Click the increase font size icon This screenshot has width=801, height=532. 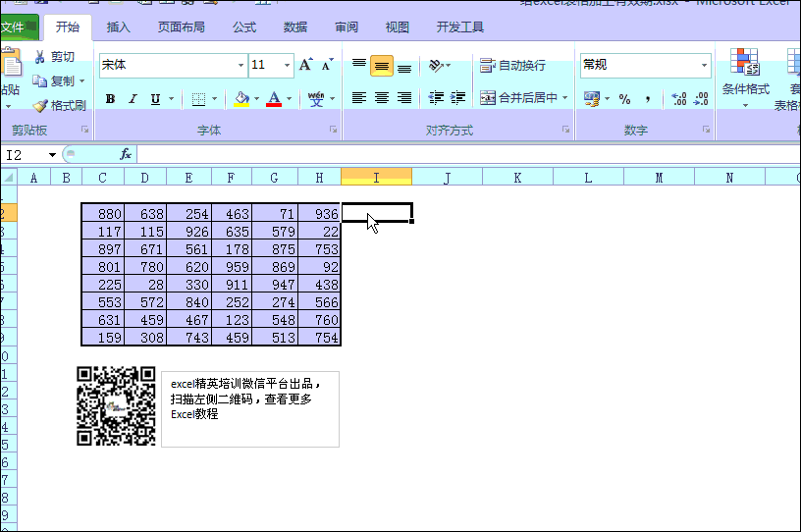[305, 65]
